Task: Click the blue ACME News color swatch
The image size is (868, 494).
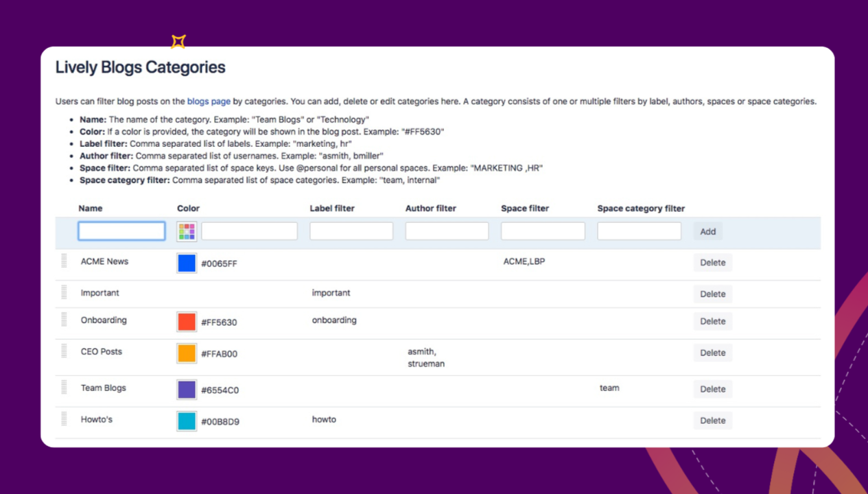Action: tap(187, 263)
